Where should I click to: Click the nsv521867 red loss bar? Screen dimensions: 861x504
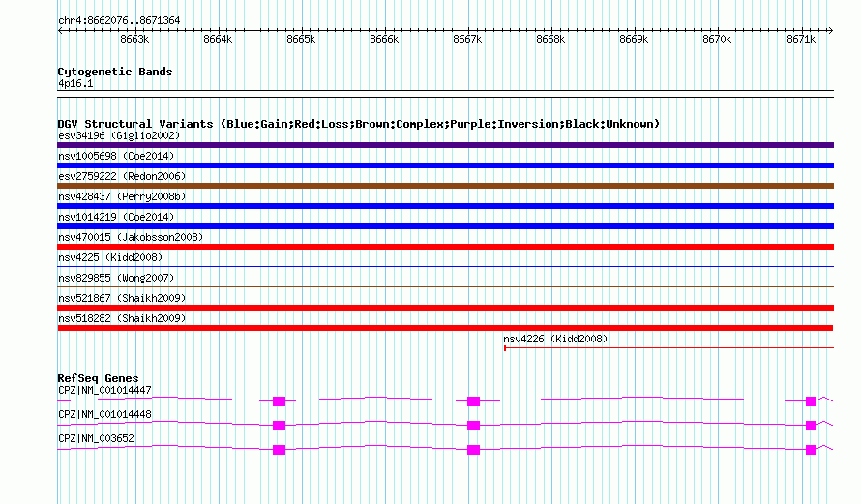tap(445, 308)
